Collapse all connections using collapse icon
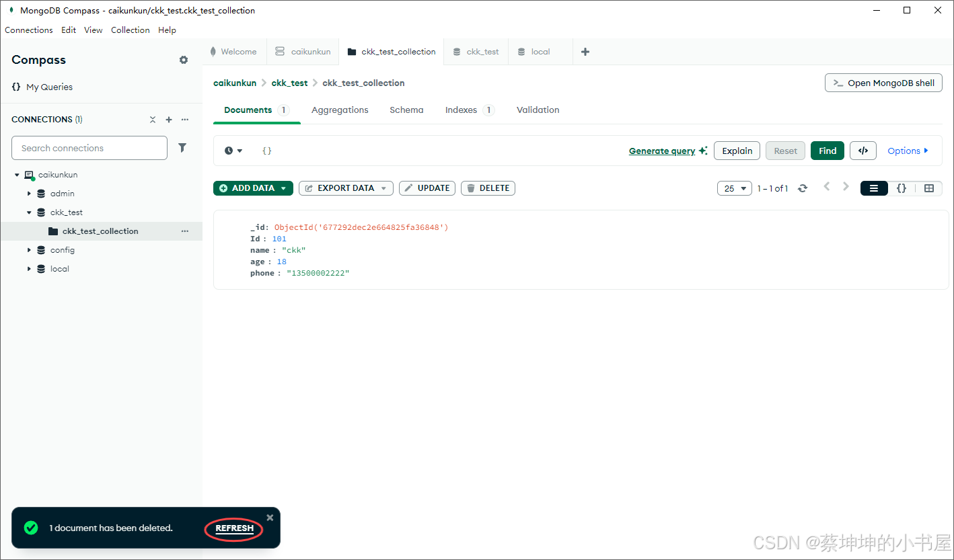This screenshot has height=560, width=954. [x=153, y=119]
